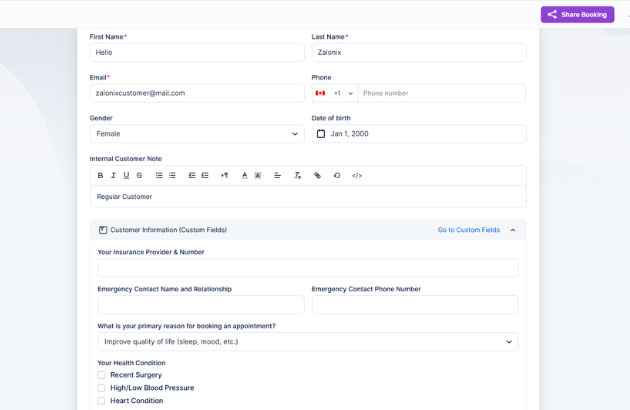Open the text background highlight picker
The image size is (630, 410).
coord(258,175)
